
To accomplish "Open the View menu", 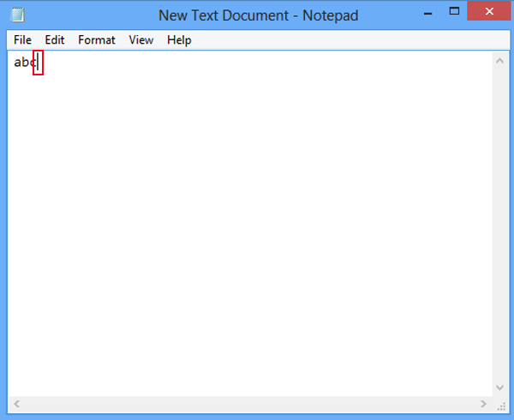I will (141, 40).
